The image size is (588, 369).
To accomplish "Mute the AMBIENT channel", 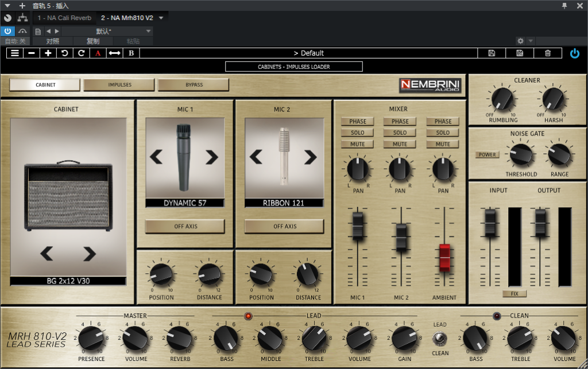I will coord(443,144).
